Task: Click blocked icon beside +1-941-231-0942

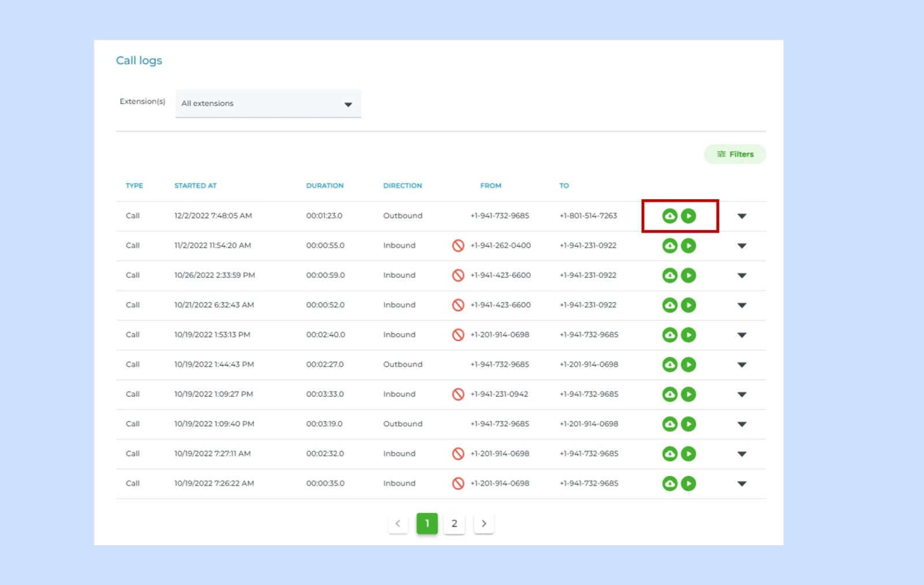Action: click(x=458, y=394)
